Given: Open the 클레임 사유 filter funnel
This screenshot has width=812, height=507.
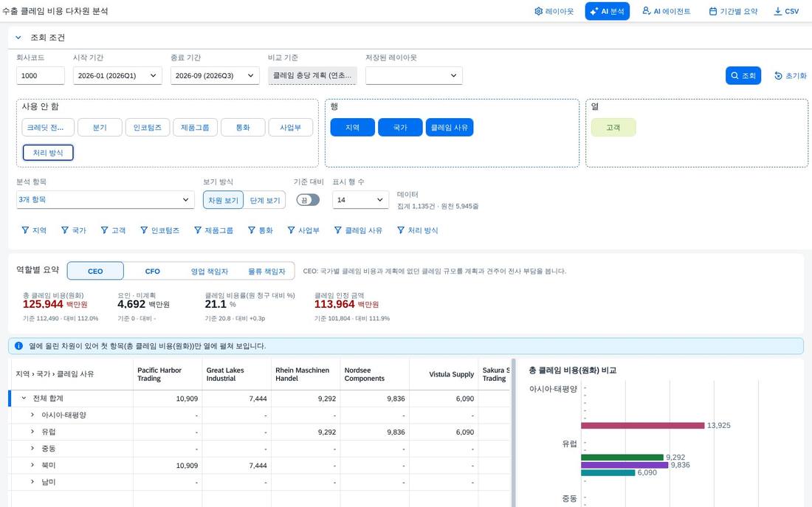Looking at the screenshot, I should [x=358, y=230].
